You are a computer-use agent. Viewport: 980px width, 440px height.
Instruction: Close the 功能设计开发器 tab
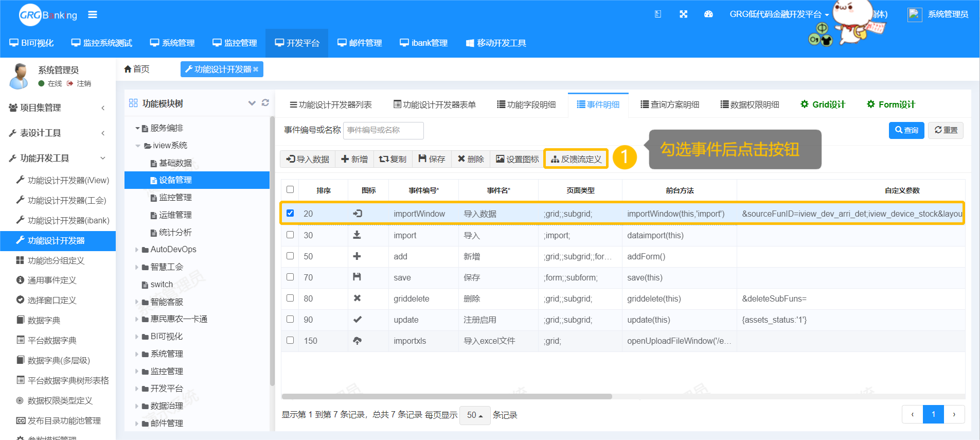click(256, 69)
